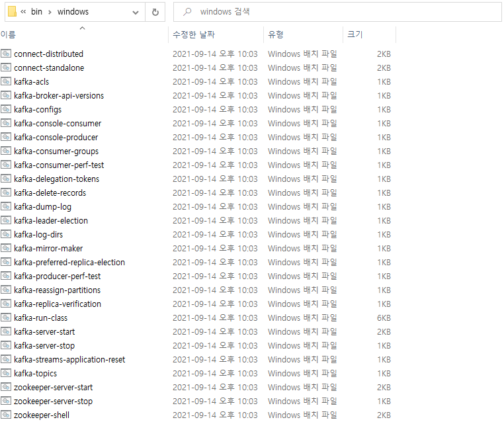Click the zookeeper-server-start file icon
The height and width of the screenshot is (422, 504).
point(6,387)
